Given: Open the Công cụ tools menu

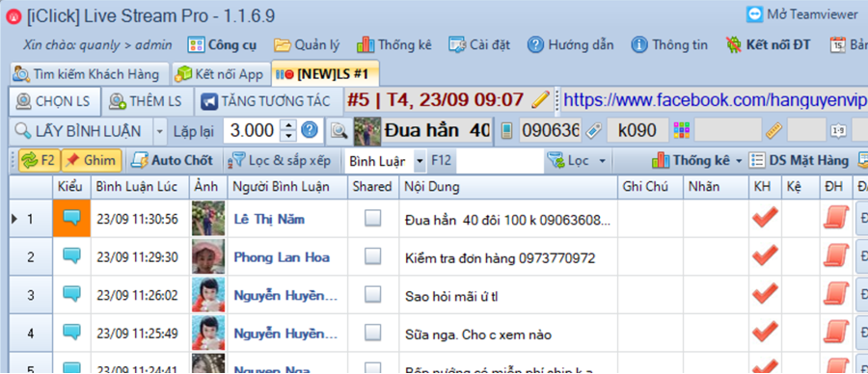Looking at the screenshot, I should coord(222,44).
